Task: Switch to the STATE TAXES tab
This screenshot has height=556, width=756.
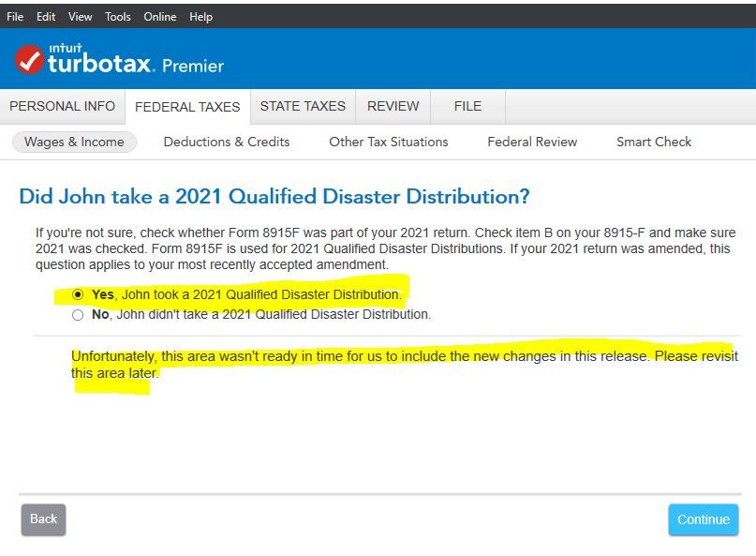Action: [303, 106]
